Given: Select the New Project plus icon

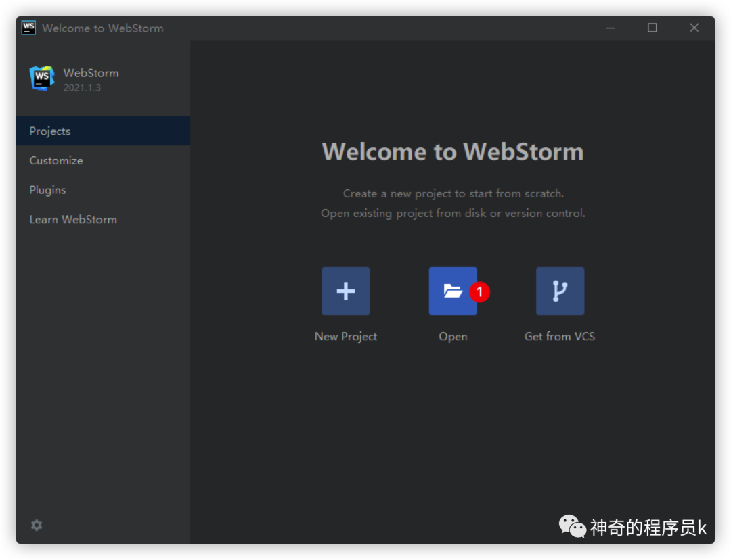Looking at the screenshot, I should pos(345,291).
